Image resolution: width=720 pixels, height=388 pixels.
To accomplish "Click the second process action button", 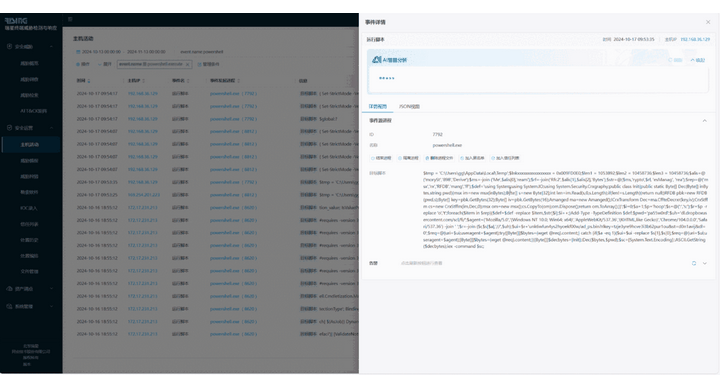I will point(409,158).
